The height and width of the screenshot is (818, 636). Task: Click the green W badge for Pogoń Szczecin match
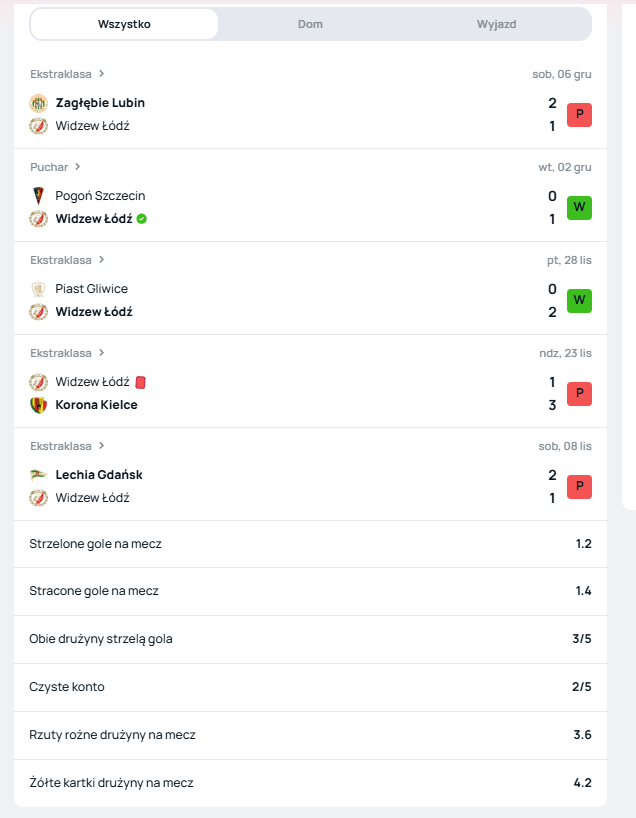(579, 208)
